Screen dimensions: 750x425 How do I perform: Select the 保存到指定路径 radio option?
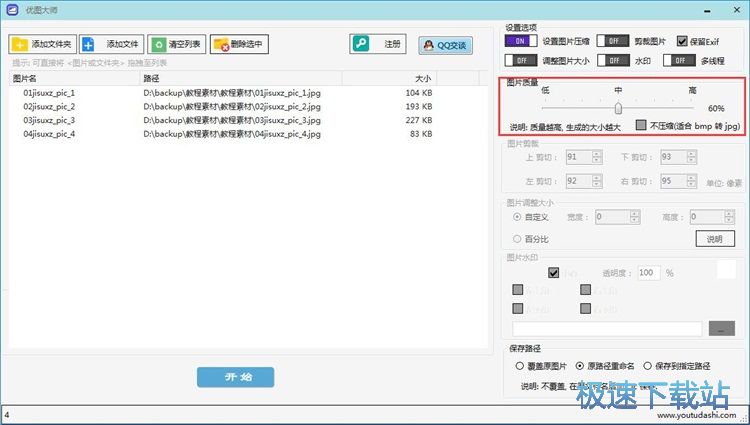pyautogui.click(x=647, y=366)
